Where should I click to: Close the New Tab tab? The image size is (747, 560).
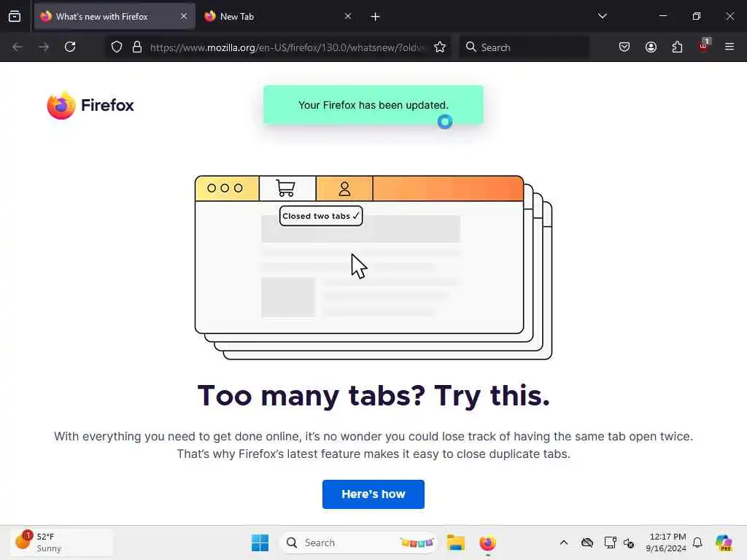click(x=348, y=16)
